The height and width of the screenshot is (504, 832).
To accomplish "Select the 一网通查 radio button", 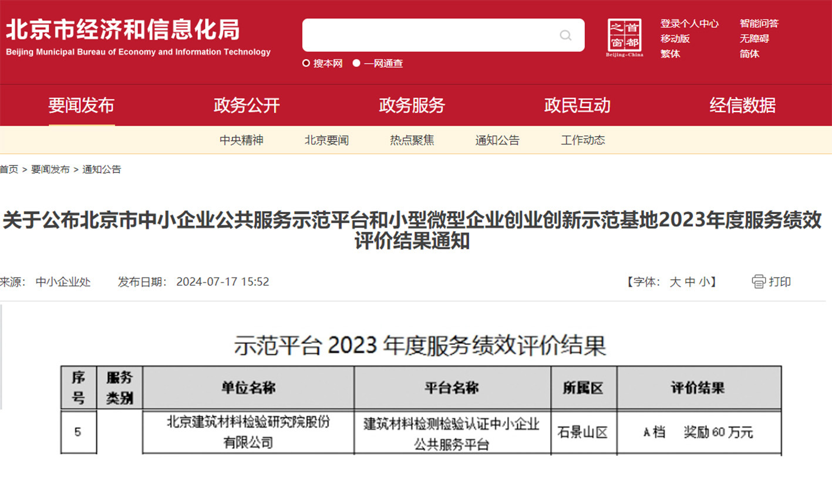I will 356,63.
